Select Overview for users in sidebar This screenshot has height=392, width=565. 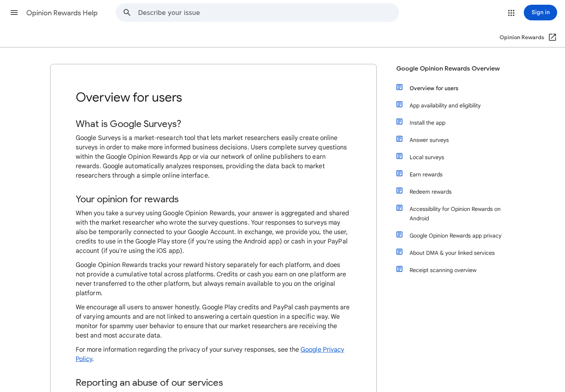tap(434, 88)
